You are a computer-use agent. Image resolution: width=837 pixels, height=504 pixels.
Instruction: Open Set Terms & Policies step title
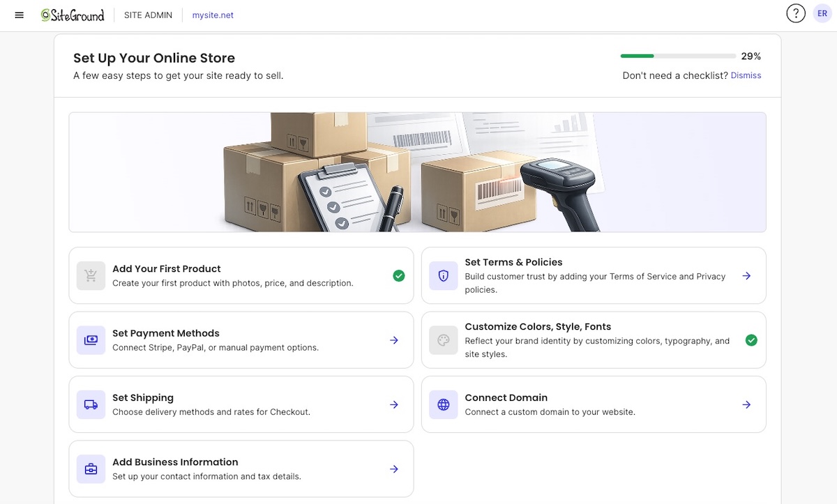513,262
